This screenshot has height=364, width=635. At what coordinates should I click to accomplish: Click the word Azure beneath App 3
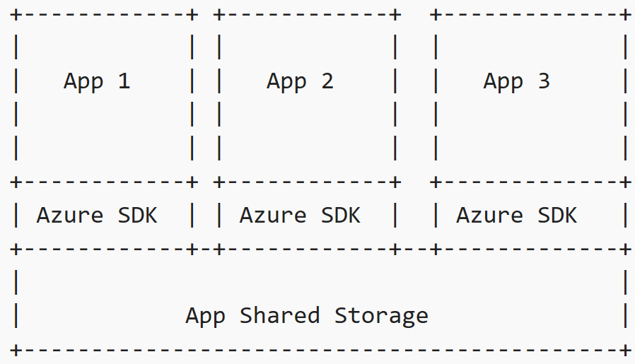[489, 215]
